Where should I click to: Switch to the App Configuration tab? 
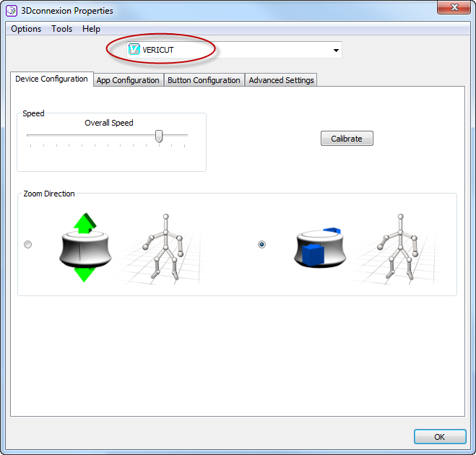click(128, 80)
